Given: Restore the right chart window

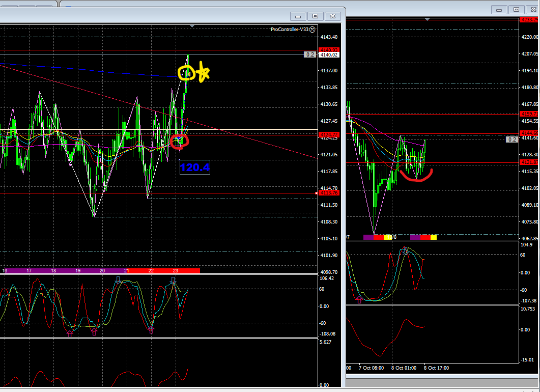Looking at the screenshot, I should click(516, 10).
